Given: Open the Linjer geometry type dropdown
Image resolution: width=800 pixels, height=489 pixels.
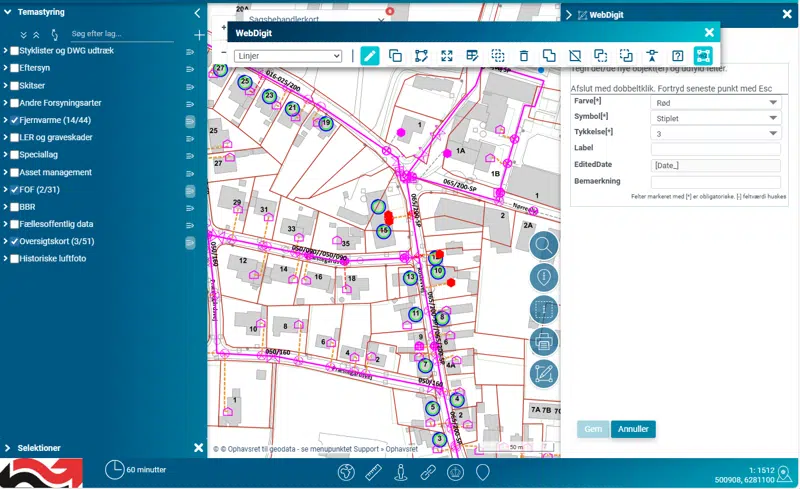Looking at the screenshot, I should click(x=288, y=56).
